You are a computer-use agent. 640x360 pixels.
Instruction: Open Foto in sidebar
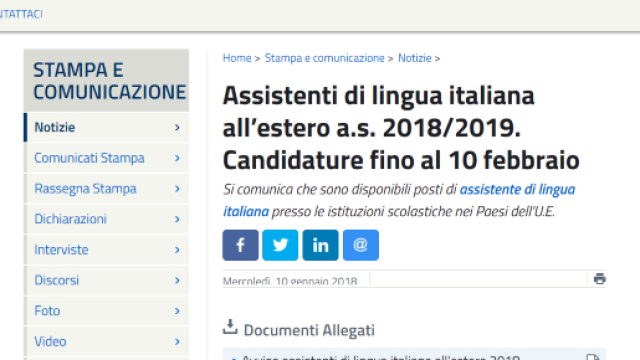(x=107, y=311)
